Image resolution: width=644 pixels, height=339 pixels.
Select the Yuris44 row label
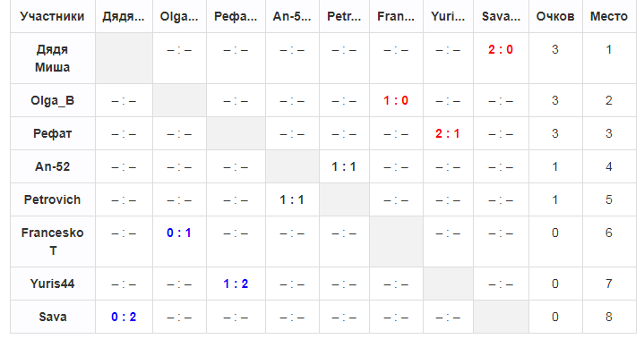pos(52,284)
